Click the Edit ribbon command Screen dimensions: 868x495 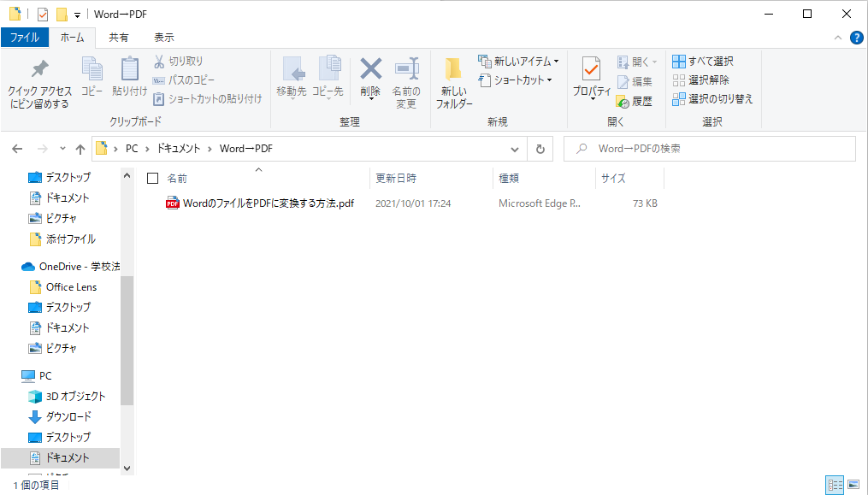pos(635,81)
